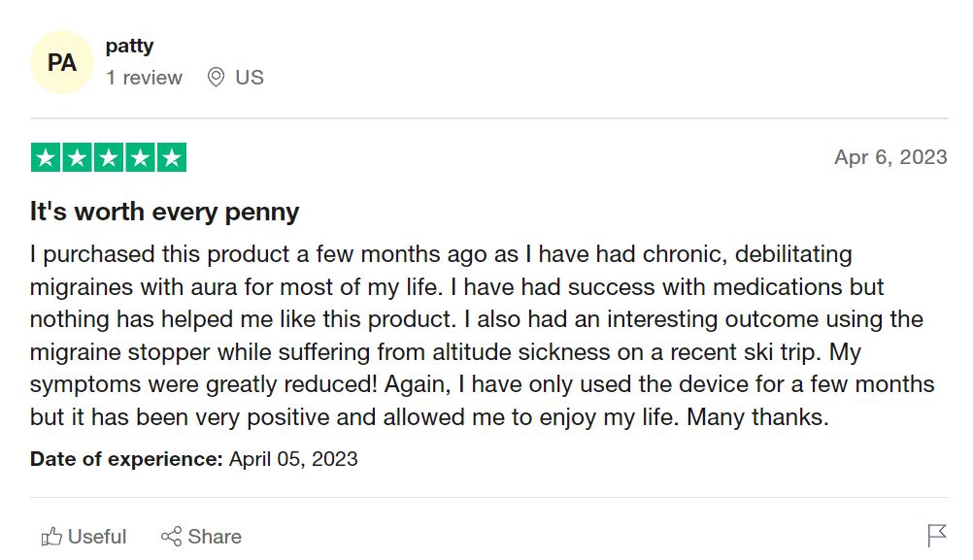This screenshot has height=560, width=973.
Task: Click the April 05, 2023 experience date
Action: tap(293, 459)
